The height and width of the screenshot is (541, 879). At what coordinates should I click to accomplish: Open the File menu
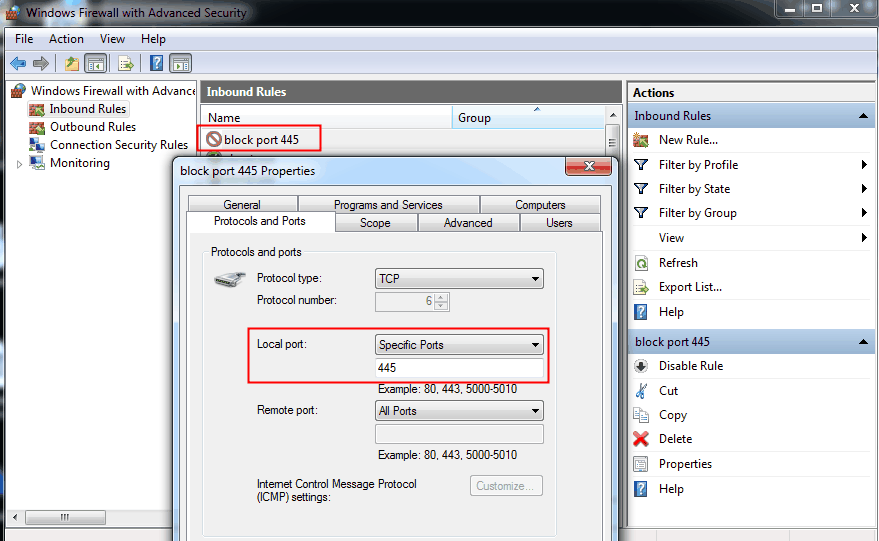24,39
